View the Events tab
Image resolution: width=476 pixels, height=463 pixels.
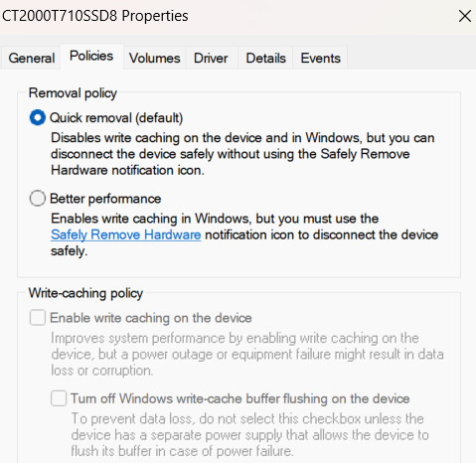320,59
